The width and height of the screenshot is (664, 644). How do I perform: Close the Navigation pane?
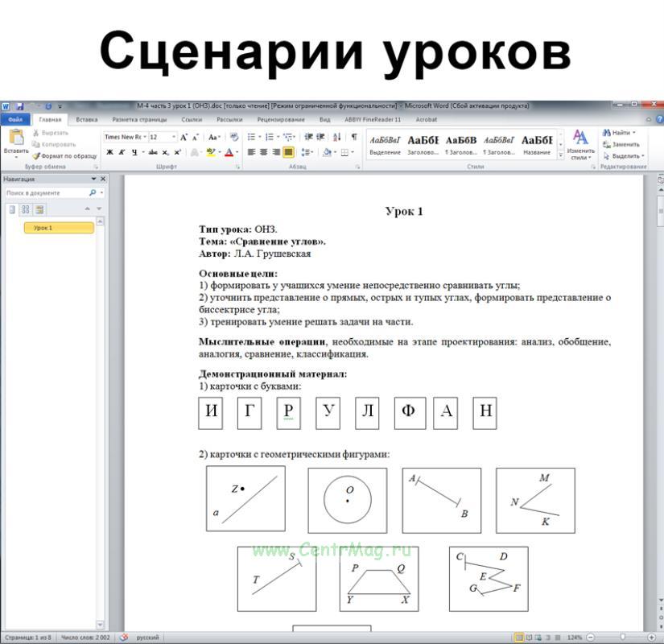click(x=103, y=180)
